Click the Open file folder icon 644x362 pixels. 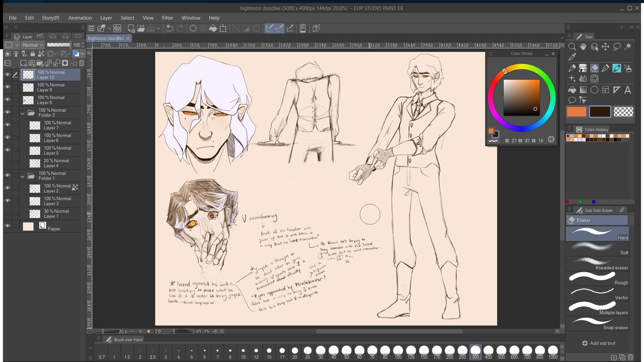(141, 28)
